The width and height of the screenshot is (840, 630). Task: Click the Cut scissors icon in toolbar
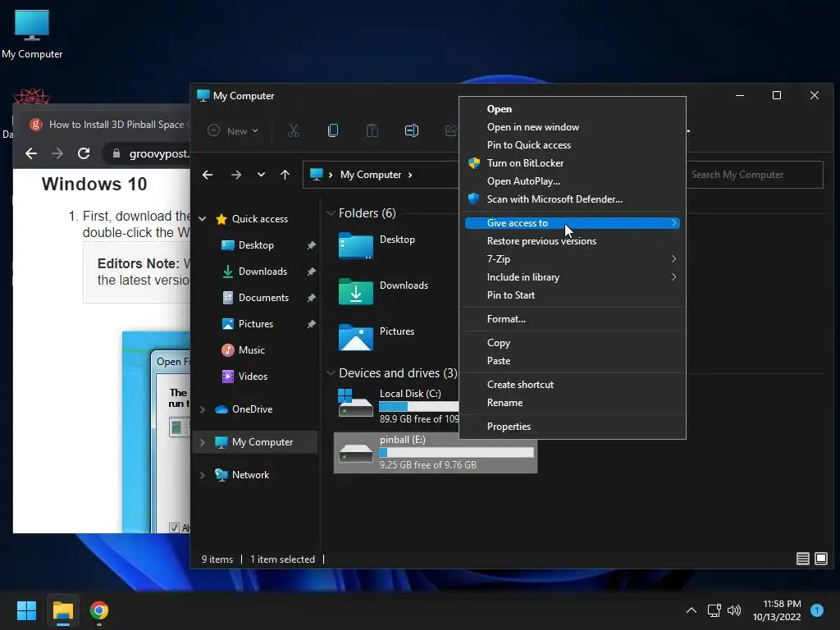coord(294,130)
